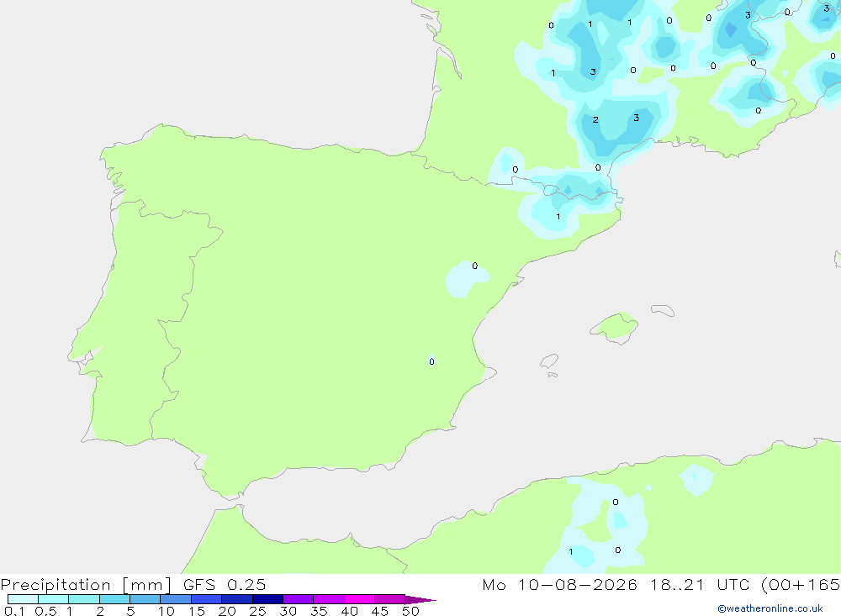Viewport: 841px width, 616px height.
Task: Click the '(00+165' forecast offset text
Action: point(801,584)
